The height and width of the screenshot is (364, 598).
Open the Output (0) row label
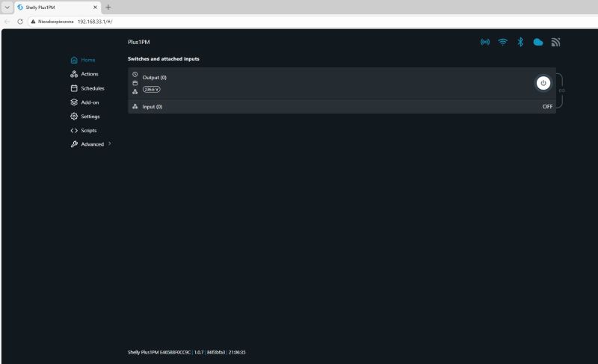click(155, 78)
